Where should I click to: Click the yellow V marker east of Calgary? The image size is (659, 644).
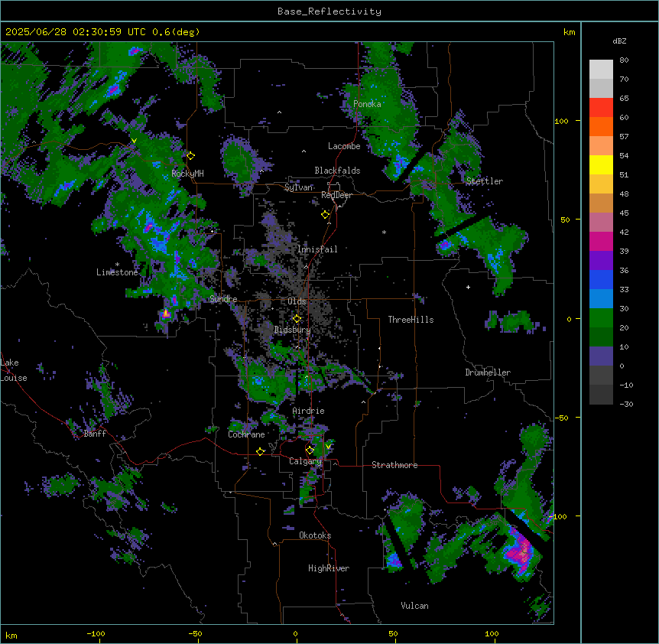328,447
